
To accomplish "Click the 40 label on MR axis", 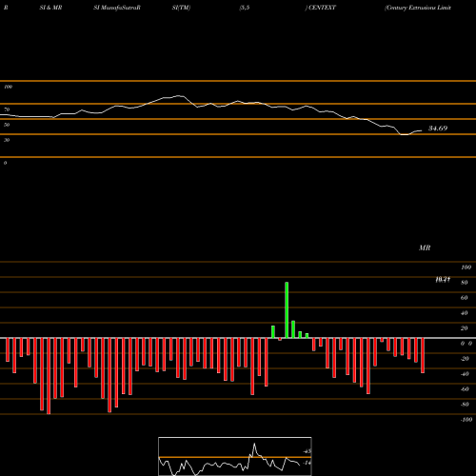I will (464, 313).
